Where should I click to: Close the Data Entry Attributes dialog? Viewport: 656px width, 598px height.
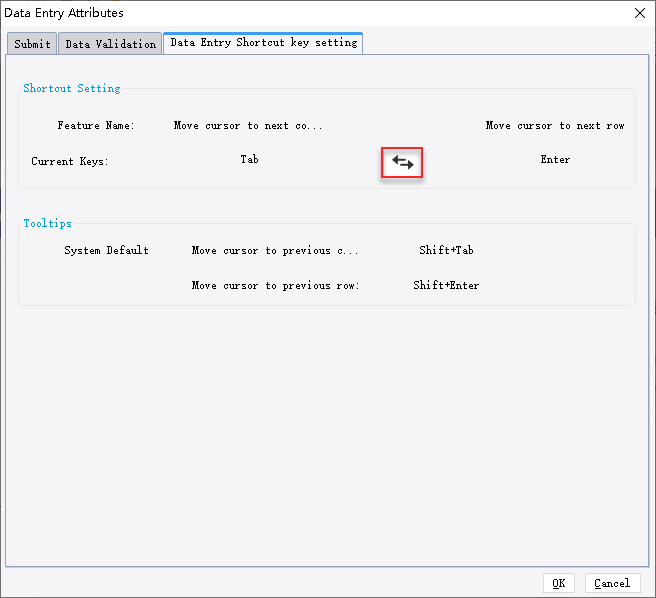click(x=640, y=13)
